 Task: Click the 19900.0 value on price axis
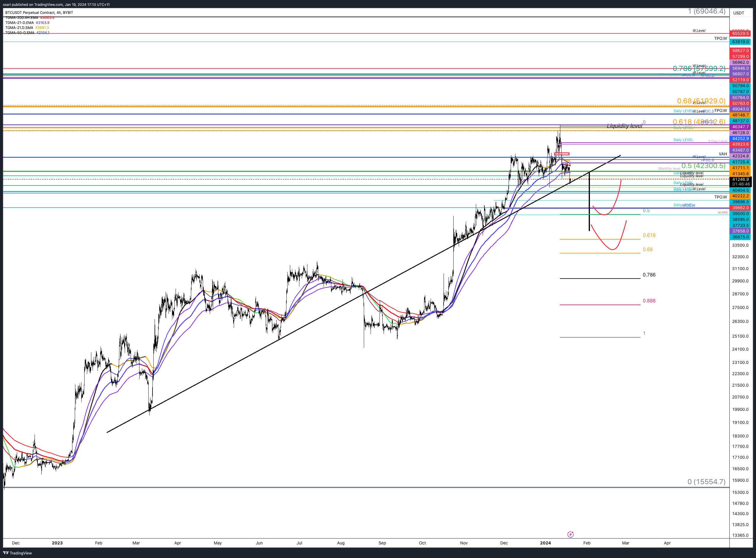tap(740, 409)
